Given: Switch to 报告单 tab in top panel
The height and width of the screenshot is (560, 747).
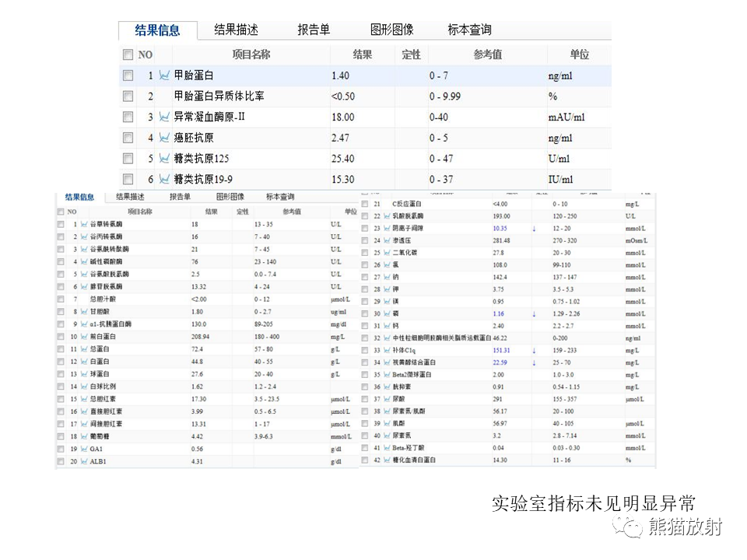Looking at the screenshot, I should click(314, 30).
